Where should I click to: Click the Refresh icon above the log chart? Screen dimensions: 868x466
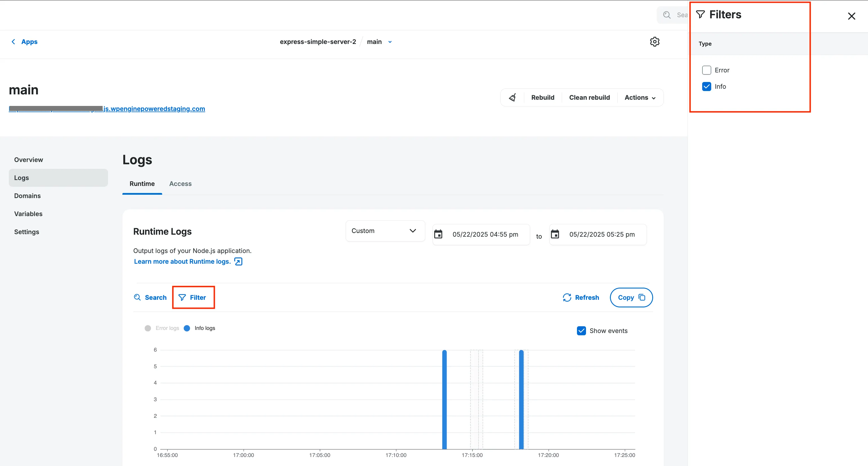click(567, 297)
